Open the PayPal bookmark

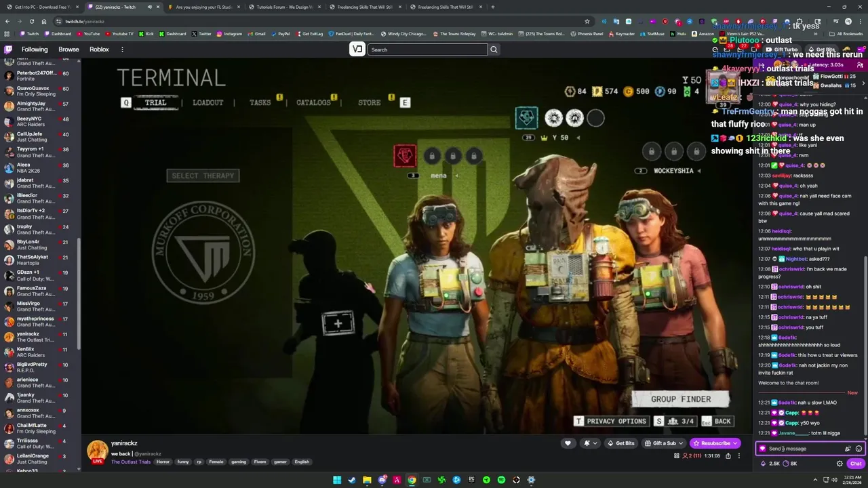pos(280,34)
